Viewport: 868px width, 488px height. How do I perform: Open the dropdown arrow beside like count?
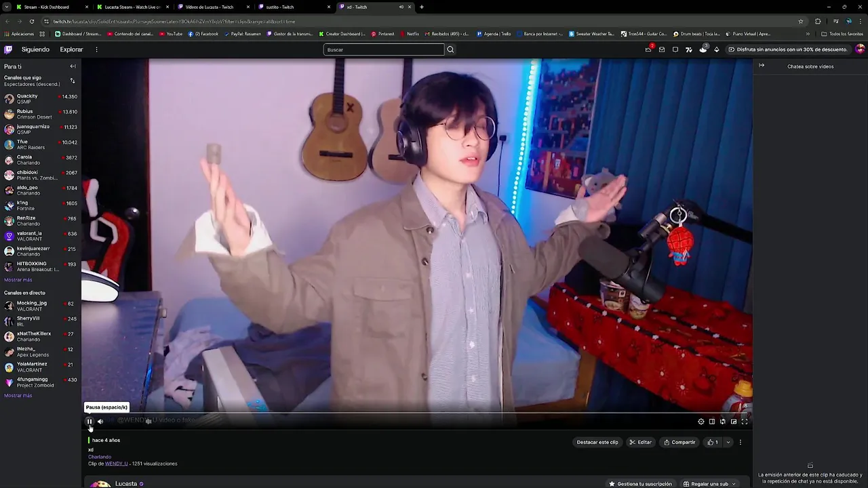coord(728,442)
